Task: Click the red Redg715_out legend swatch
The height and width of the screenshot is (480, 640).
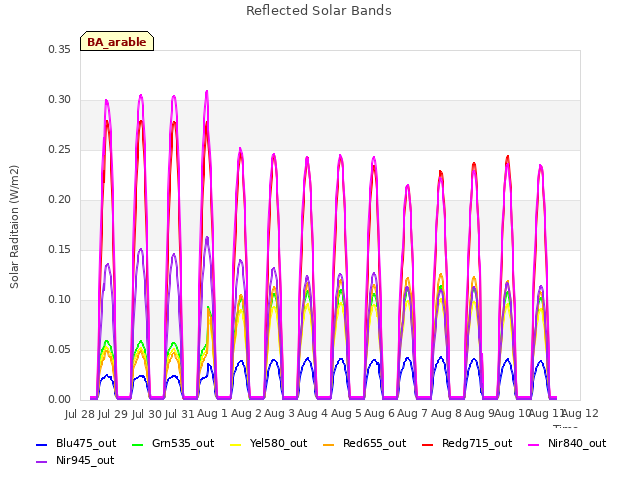Action: (x=428, y=444)
